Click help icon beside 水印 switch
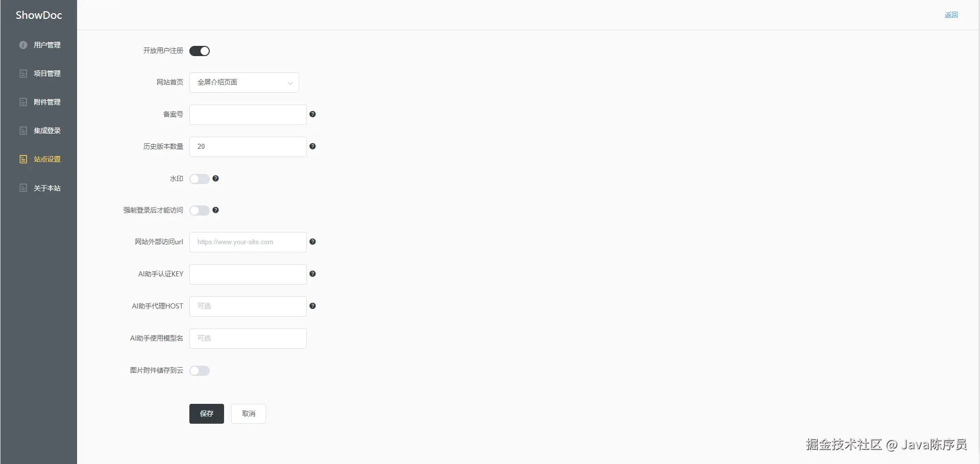 coord(215,178)
